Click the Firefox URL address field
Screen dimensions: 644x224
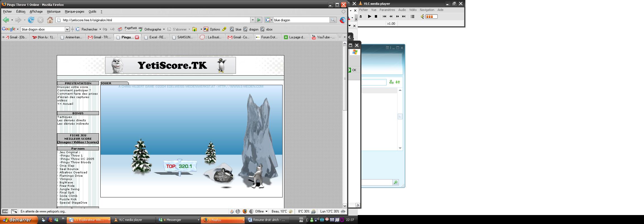[154, 20]
